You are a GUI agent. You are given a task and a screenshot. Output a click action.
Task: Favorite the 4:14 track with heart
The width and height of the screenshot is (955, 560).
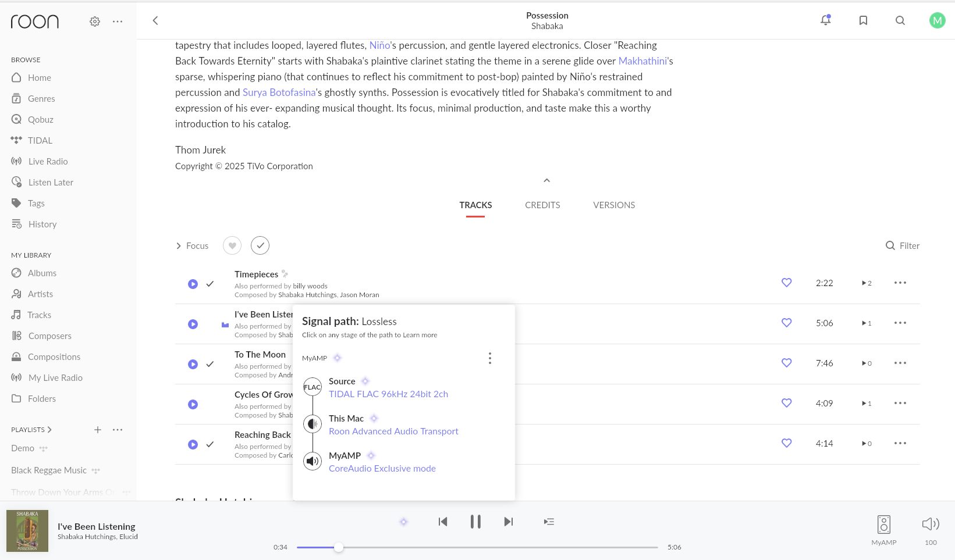[786, 443]
